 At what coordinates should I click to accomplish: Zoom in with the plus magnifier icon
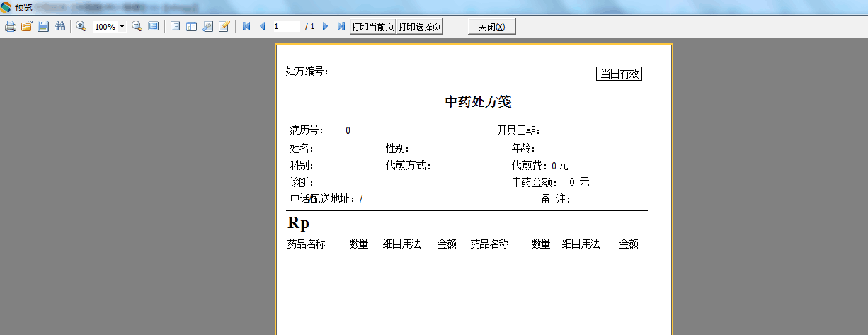pyautogui.click(x=81, y=27)
